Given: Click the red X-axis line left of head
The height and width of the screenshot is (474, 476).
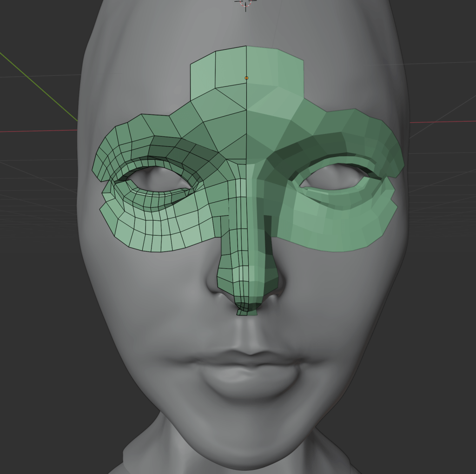Looking at the screenshot, I should click(x=37, y=131).
